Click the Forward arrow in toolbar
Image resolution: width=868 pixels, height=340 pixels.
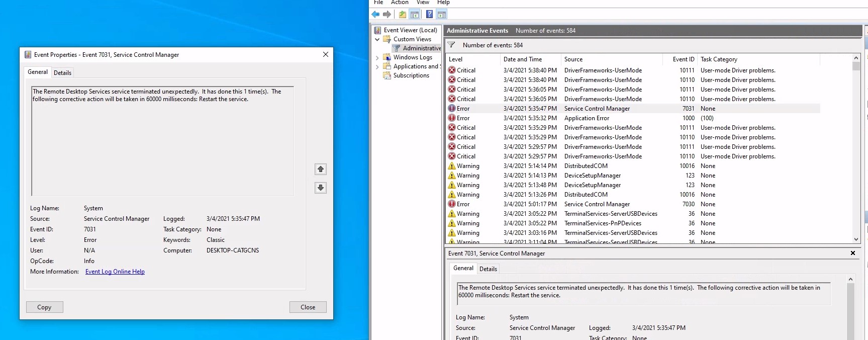387,15
